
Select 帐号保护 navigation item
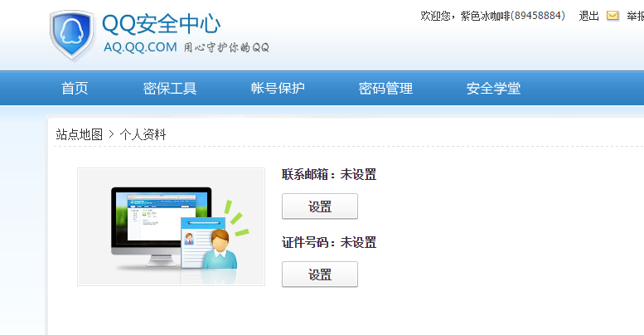278,88
